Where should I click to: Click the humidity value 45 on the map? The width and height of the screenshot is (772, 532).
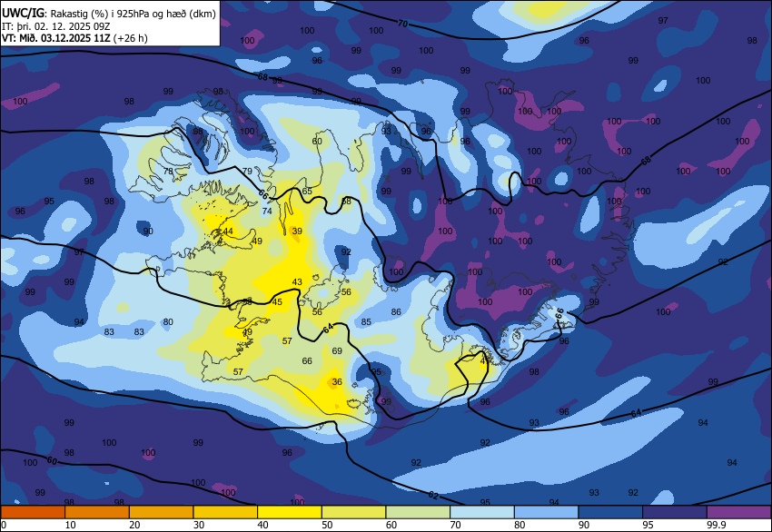[277, 301]
